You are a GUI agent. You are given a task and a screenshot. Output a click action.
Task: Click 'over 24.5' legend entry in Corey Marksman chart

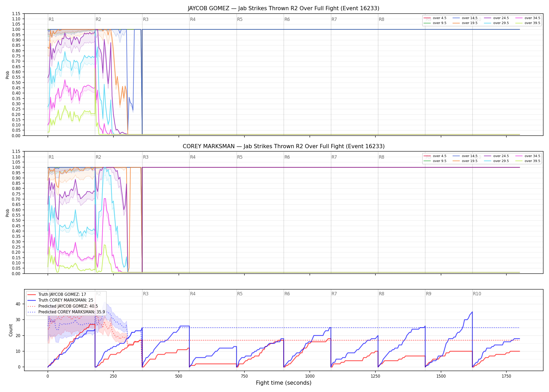496,156
